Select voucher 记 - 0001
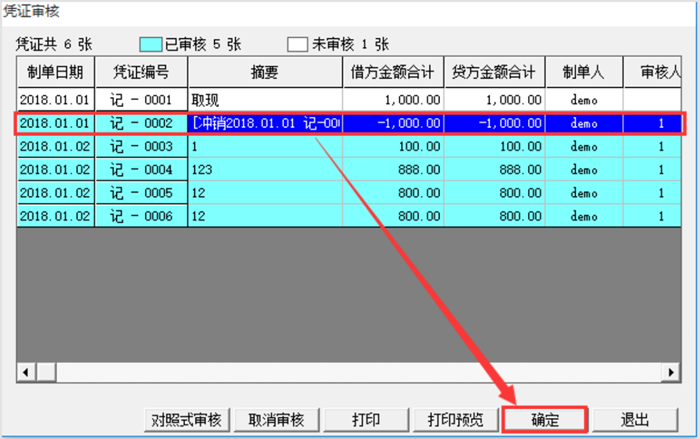 pyautogui.click(x=141, y=100)
